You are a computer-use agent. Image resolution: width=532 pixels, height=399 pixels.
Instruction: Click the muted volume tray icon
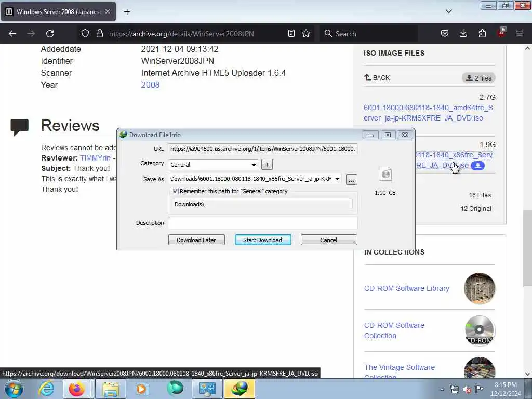click(x=467, y=390)
